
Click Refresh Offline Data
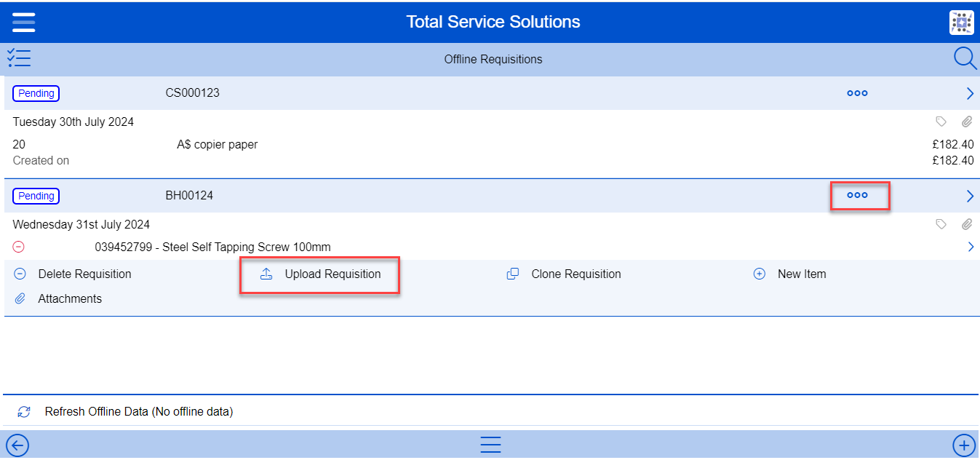tap(125, 412)
